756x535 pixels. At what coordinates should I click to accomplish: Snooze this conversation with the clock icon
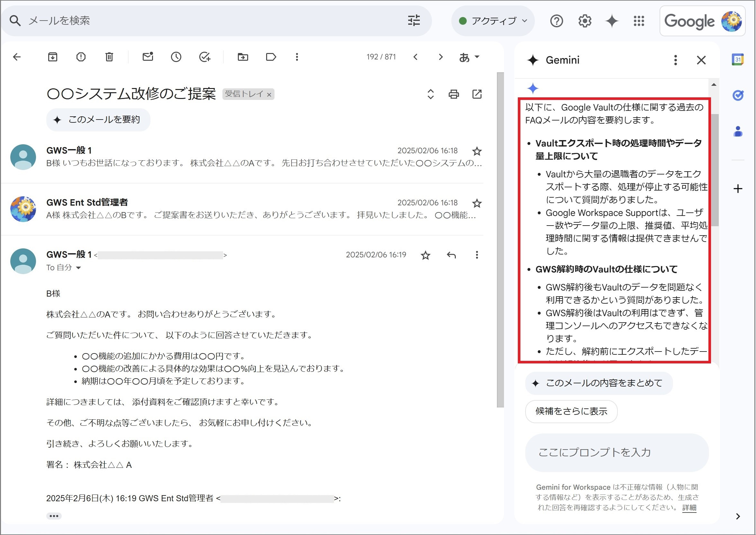(x=176, y=57)
